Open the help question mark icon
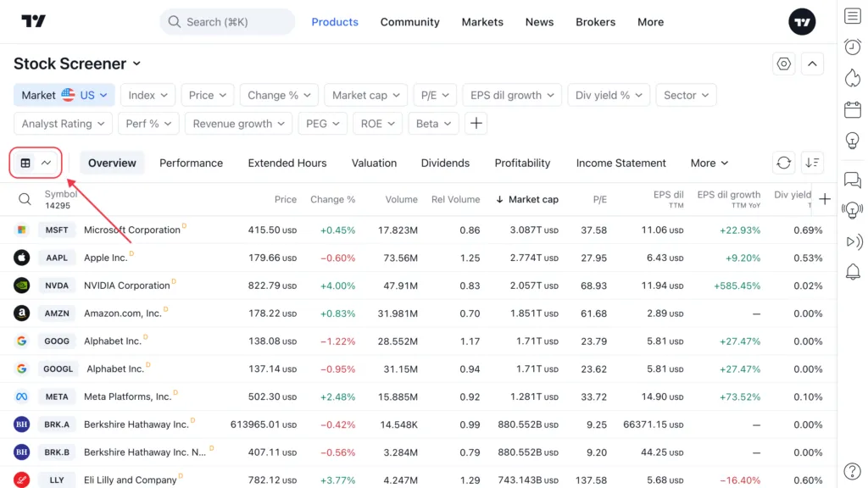This screenshot has height=488, width=868. tap(852, 471)
